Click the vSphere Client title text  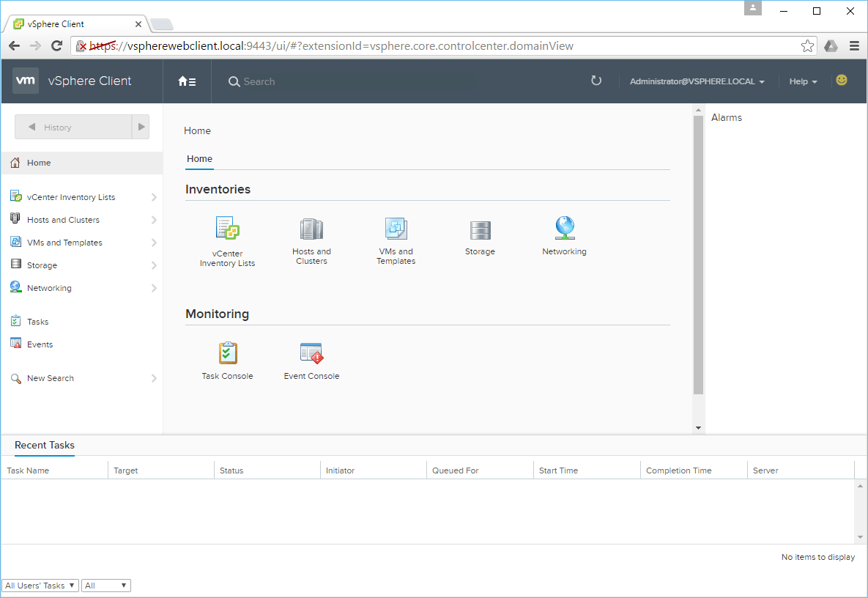point(89,81)
